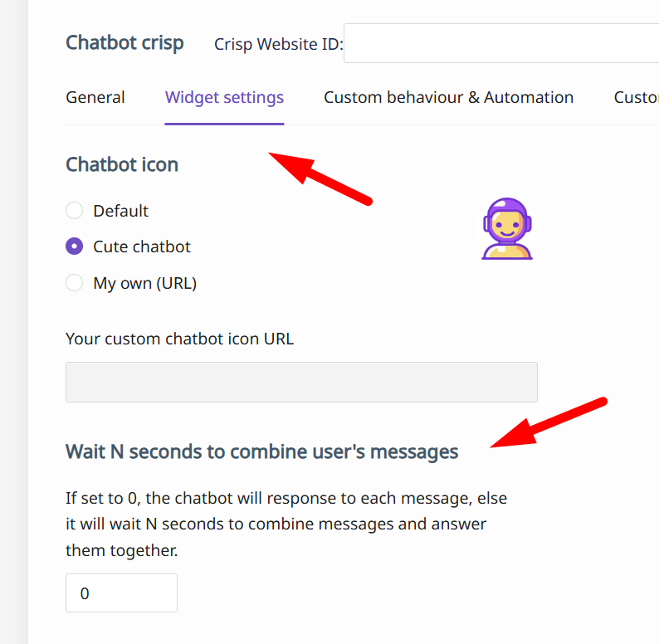Image resolution: width=659 pixels, height=644 pixels.
Task: Choose the Cute chatbot radio option
Action: pos(75,246)
